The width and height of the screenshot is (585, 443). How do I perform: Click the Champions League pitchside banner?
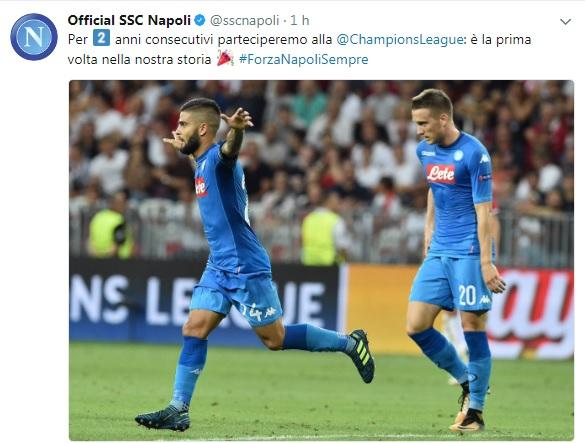(204, 300)
